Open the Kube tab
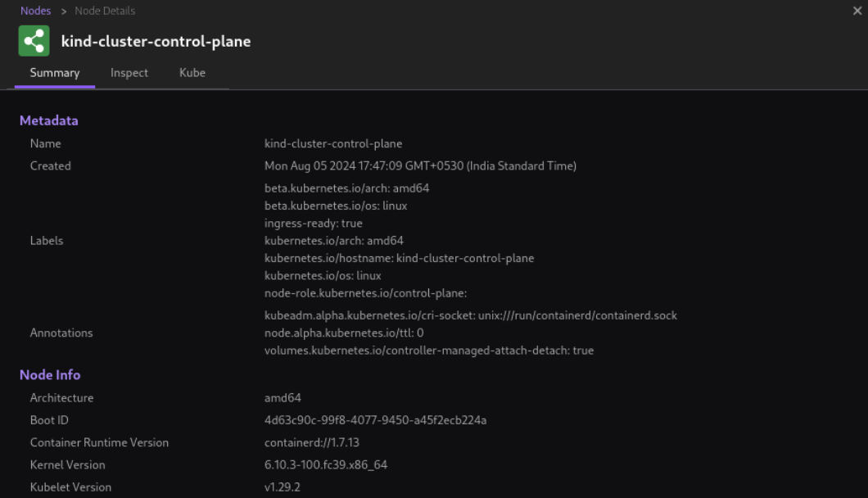 point(192,72)
